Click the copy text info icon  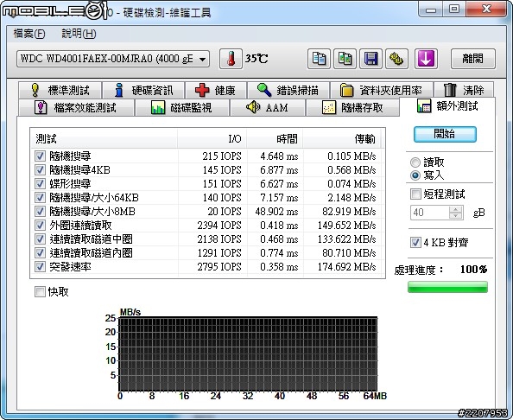click(x=319, y=59)
